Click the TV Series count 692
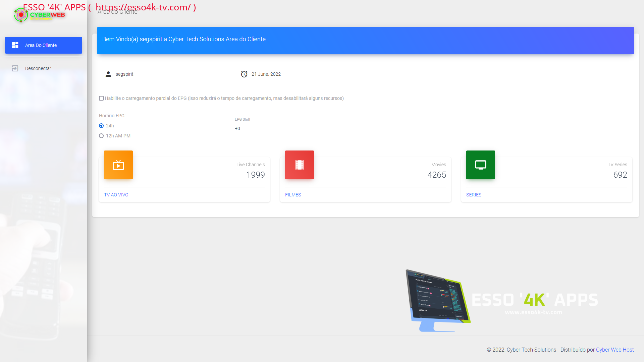644x362 pixels. pos(620,175)
